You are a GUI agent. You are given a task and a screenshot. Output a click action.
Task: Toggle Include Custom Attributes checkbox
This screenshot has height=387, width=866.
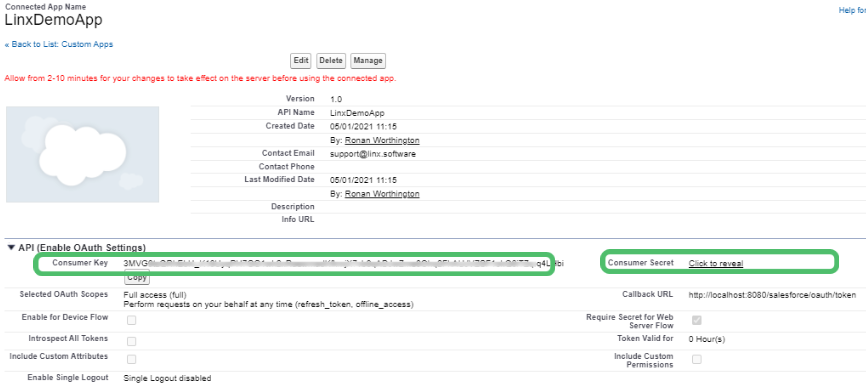(131, 359)
